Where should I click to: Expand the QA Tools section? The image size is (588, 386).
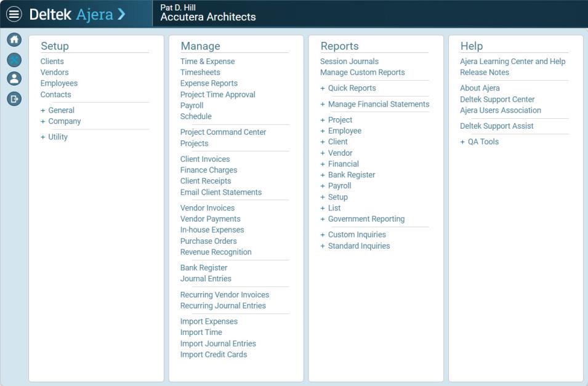click(x=479, y=142)
